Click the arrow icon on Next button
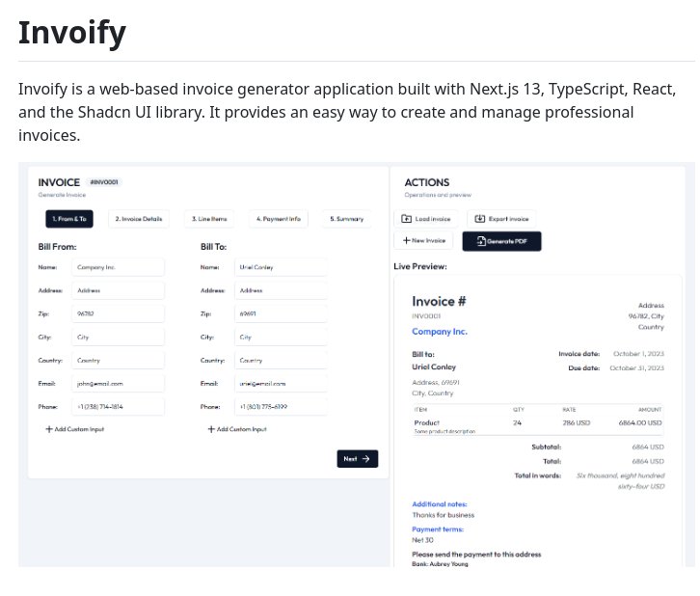This screenshot has width=700, height=596. (x=365, y=459)
